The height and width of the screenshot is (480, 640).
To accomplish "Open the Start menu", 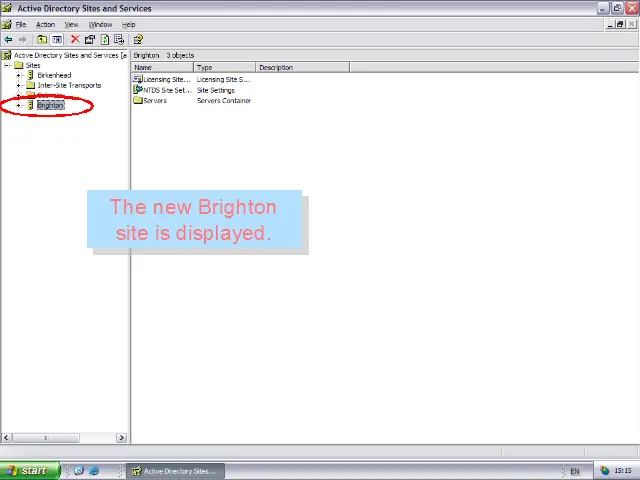I will tap(30, 471).
